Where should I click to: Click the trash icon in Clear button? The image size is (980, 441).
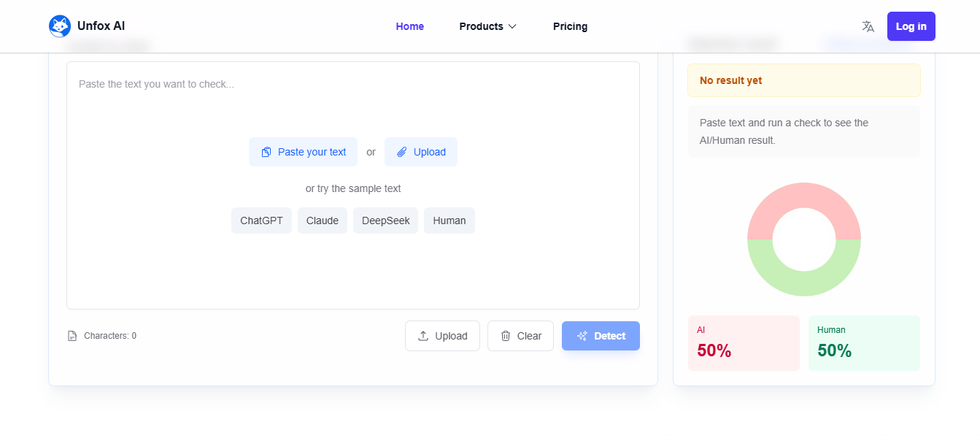click(506, 336)
